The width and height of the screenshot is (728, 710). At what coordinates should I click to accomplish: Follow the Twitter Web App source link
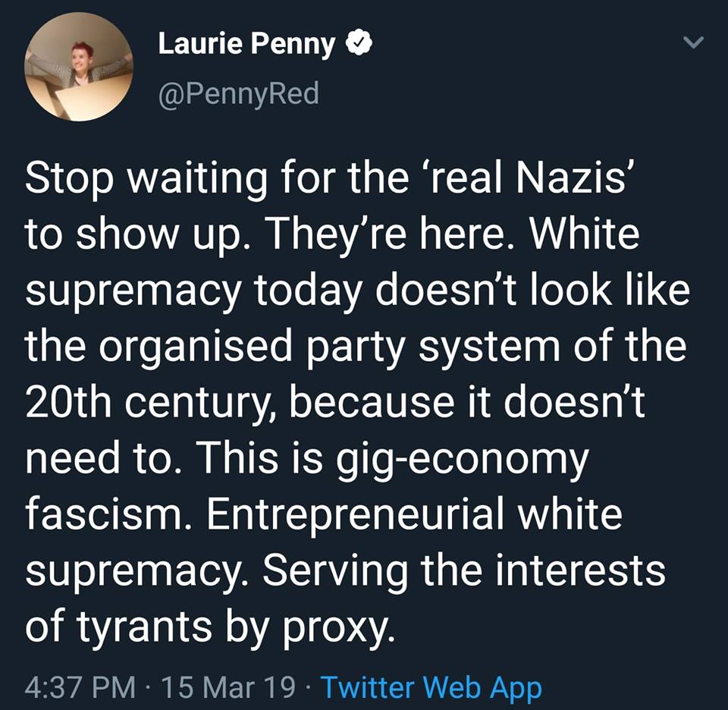[431, 686]
